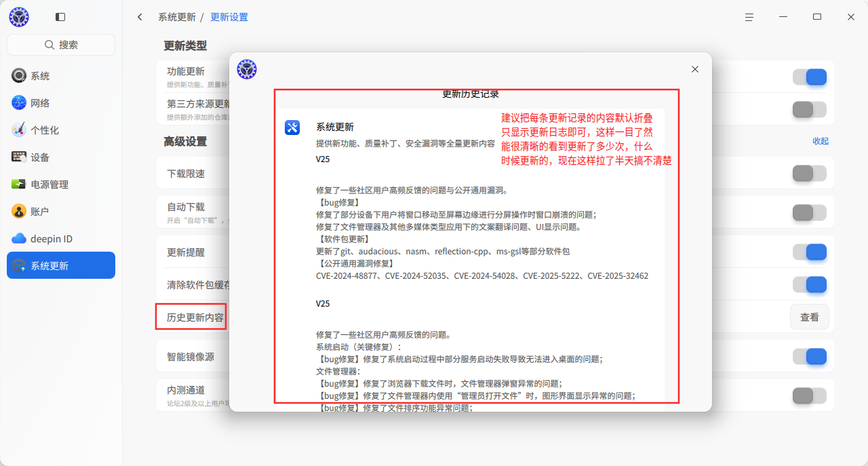
Task: Turn off the 更新提醒 switch
Action: click(810, 252)
